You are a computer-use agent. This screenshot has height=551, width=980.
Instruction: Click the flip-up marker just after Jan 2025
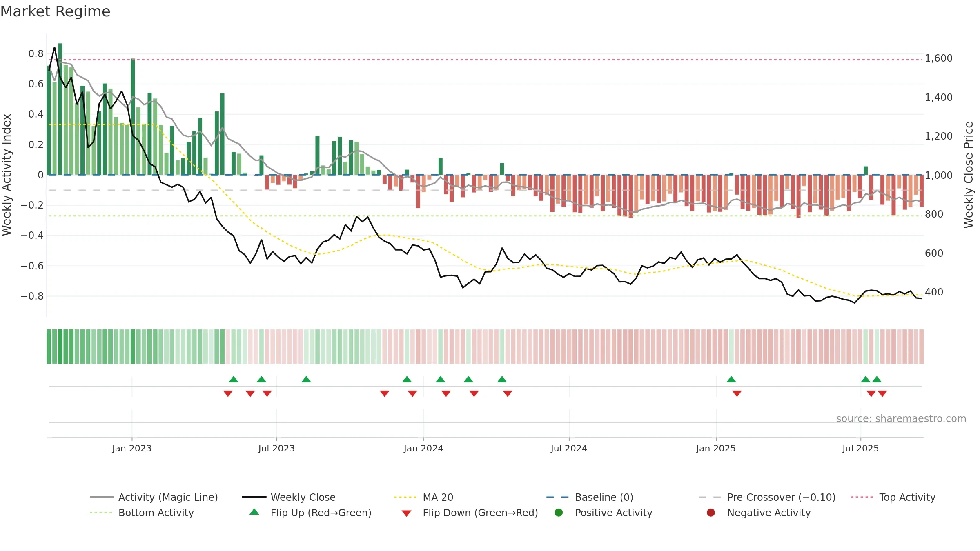pos(731,380)
